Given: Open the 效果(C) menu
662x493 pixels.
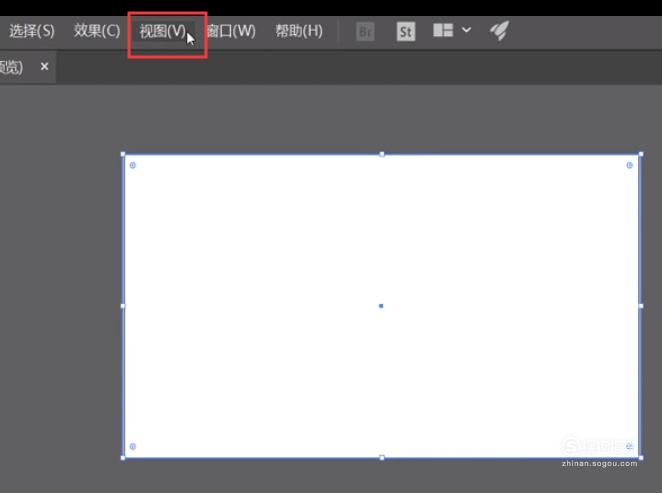Looking at the screenshot, I should (x=97, y=31).
